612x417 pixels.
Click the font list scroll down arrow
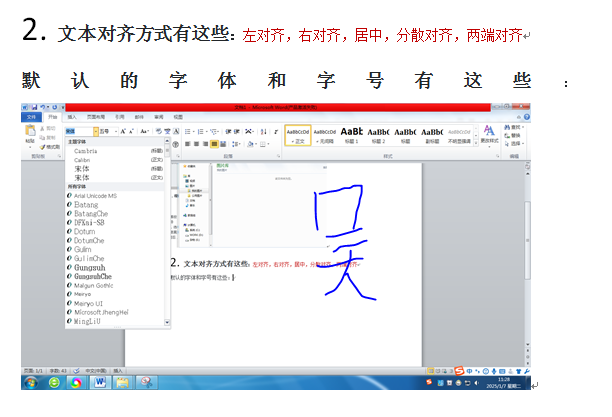(167, 323)
